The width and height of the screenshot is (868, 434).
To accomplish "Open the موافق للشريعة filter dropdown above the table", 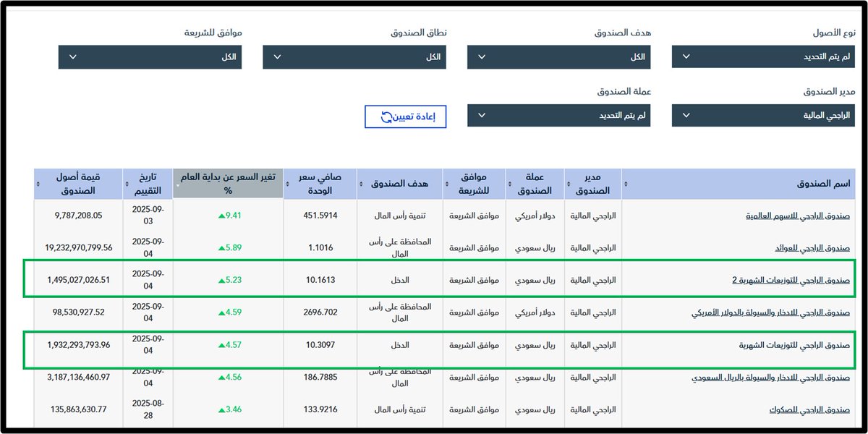I will tap(150, 57).
